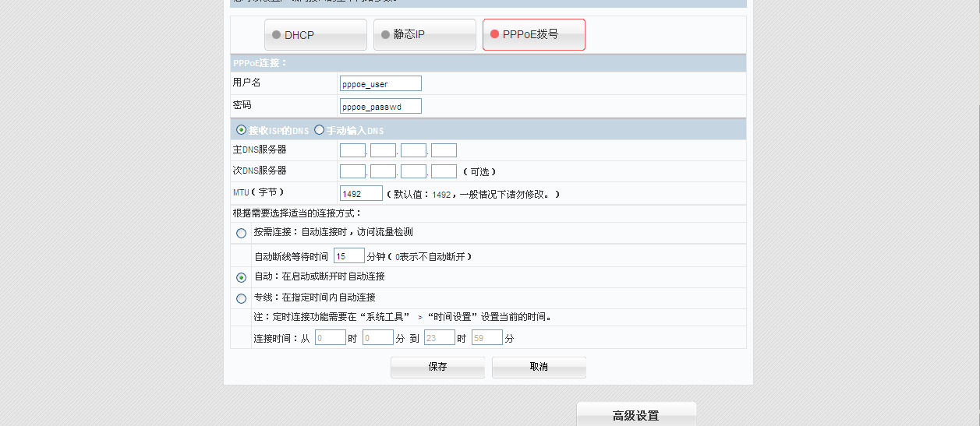This screenshot has width=980, height=426.
Task: Select the PPPoE拨号 tab
Action: (x=534, y=35)
